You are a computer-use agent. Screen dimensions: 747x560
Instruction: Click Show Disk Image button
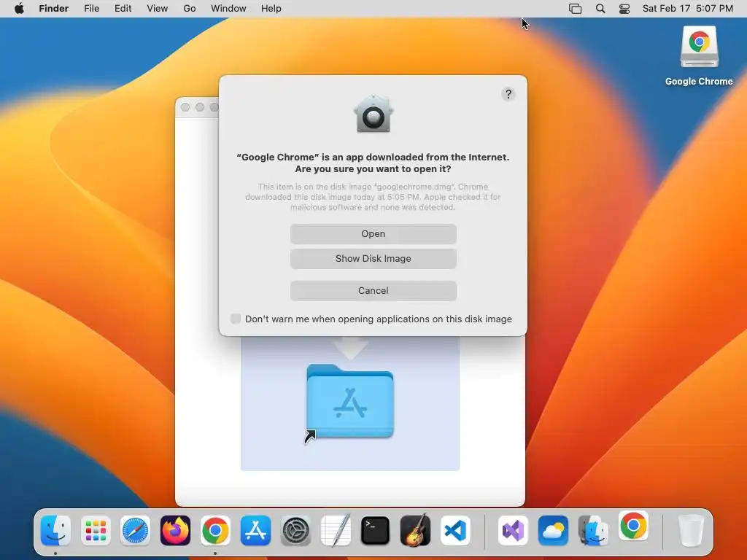tap(373, 259)
